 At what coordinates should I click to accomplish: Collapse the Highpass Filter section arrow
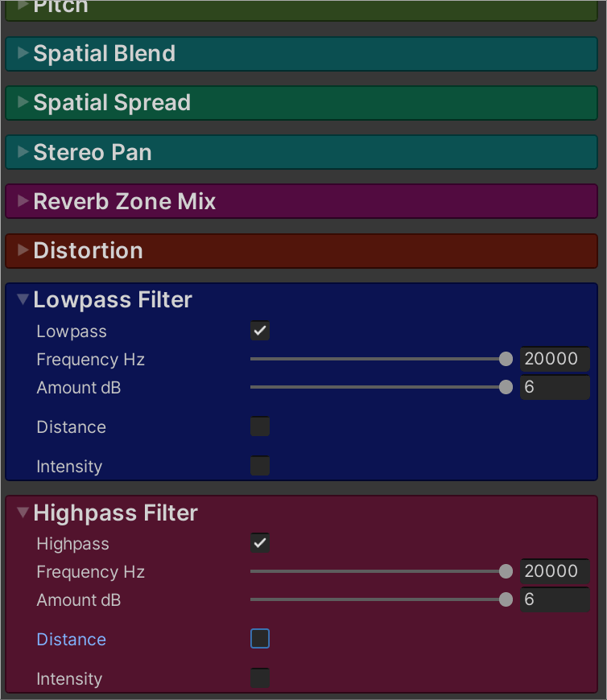tap(23, 513)
